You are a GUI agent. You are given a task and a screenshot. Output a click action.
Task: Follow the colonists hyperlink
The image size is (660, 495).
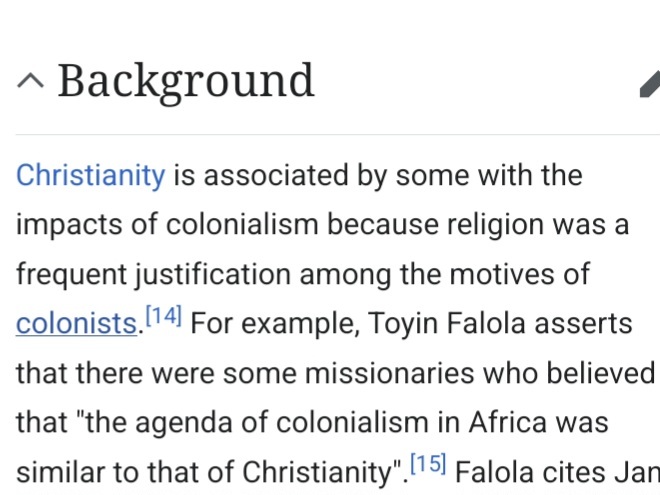coord(75,324)
